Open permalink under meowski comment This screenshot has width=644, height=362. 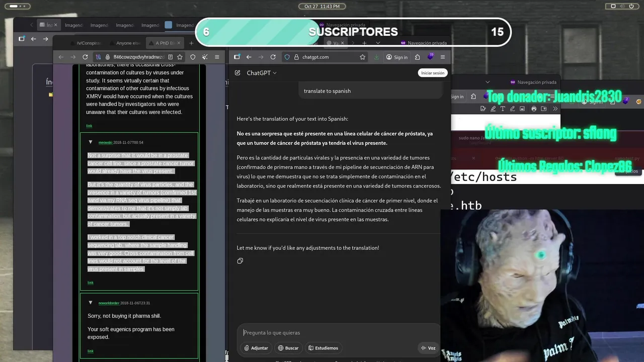(90, 283)
